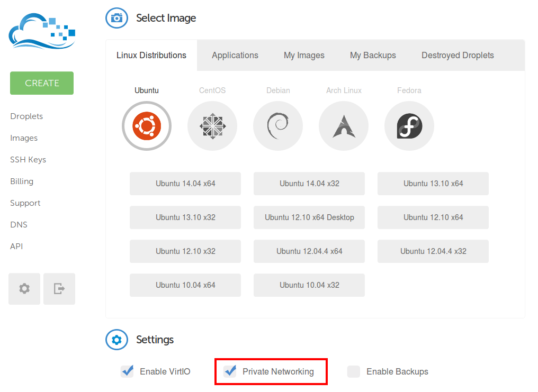
Task: Click the green CREATE button
Action: [x=42, y=83]
